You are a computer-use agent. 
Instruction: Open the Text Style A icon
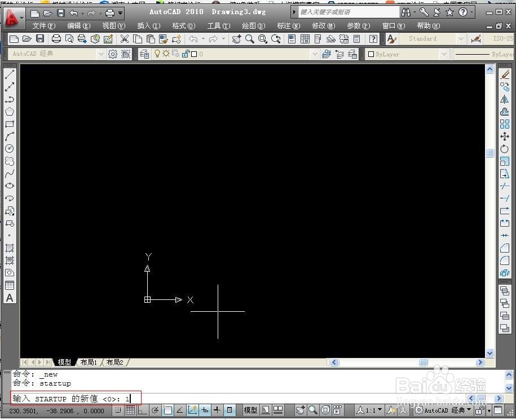coord(391,39)
